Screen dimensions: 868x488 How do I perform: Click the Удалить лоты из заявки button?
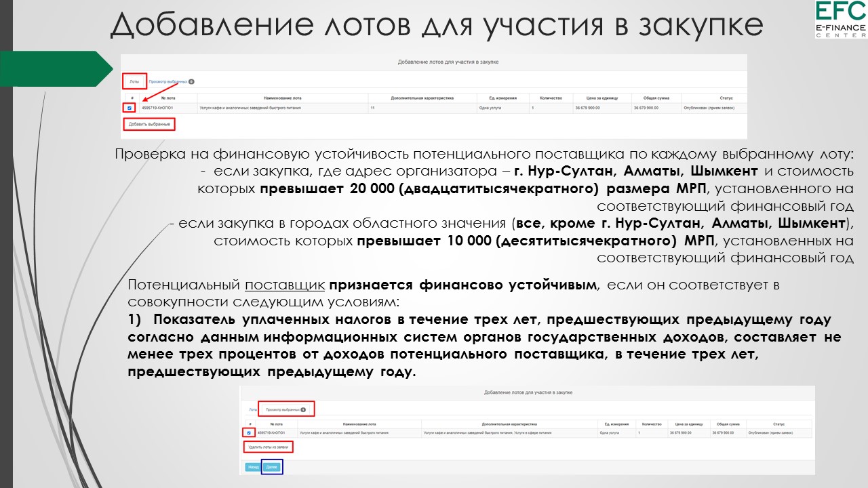[269, 447]
